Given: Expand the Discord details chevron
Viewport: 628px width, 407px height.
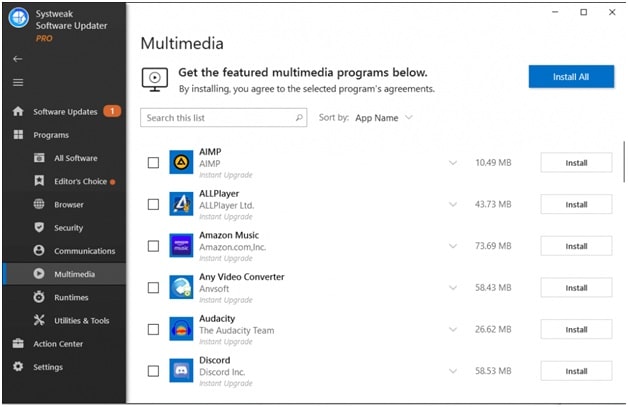Looking at the screenshot, I should pyautogui.click(x=453, y=371).
